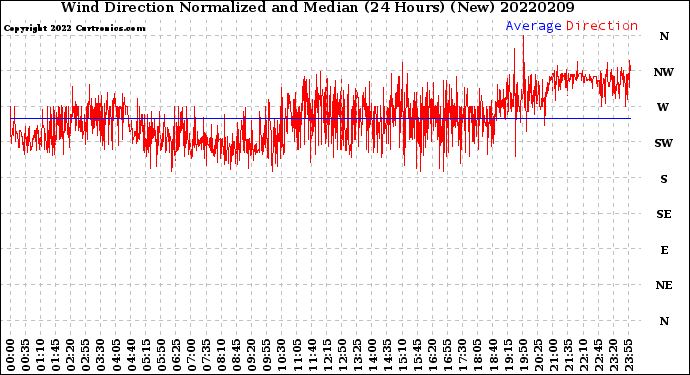Click the 16:55 time axis label
This screenshot has width=690, height=375.
tap(448, 355)
